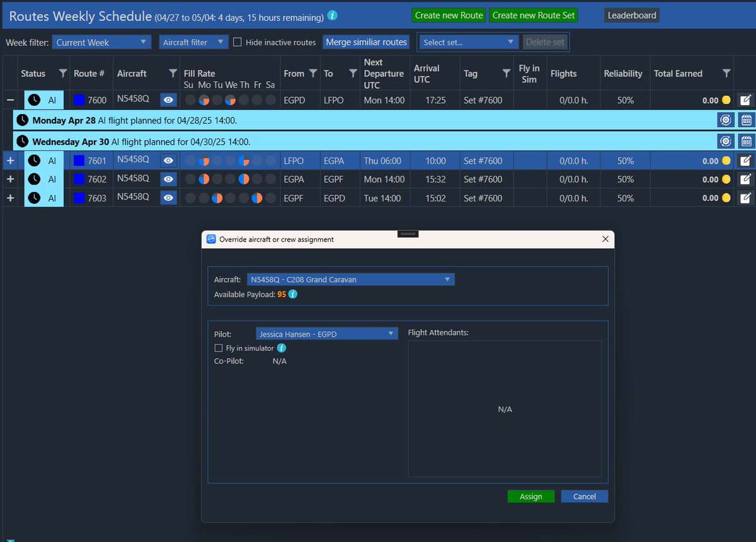Click target icon on Wednesday Apr 30 flight
This screenshot has width=756, height=542.
(726, 141)
